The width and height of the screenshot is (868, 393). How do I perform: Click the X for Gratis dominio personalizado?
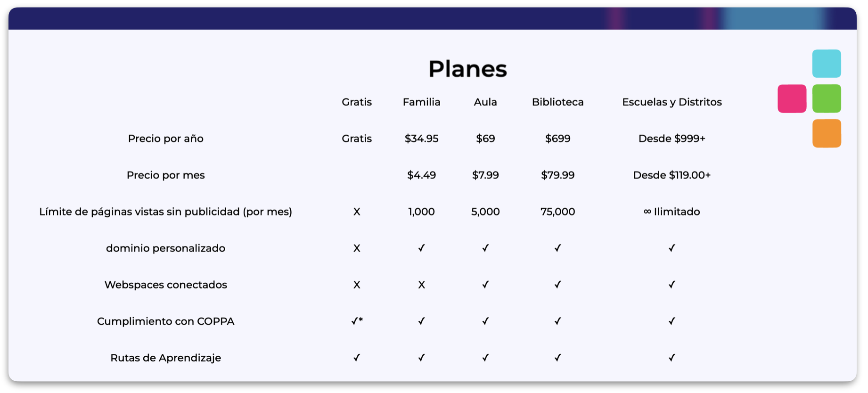pos(357,248)
